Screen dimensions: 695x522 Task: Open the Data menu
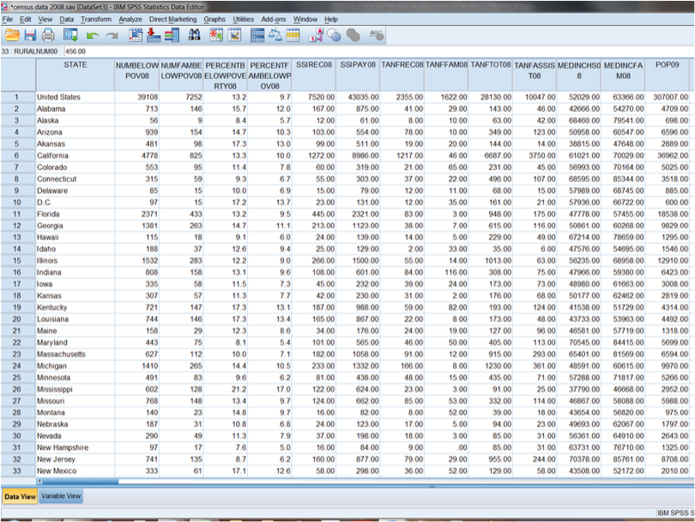pyautogui.click(x=66, y=19)
